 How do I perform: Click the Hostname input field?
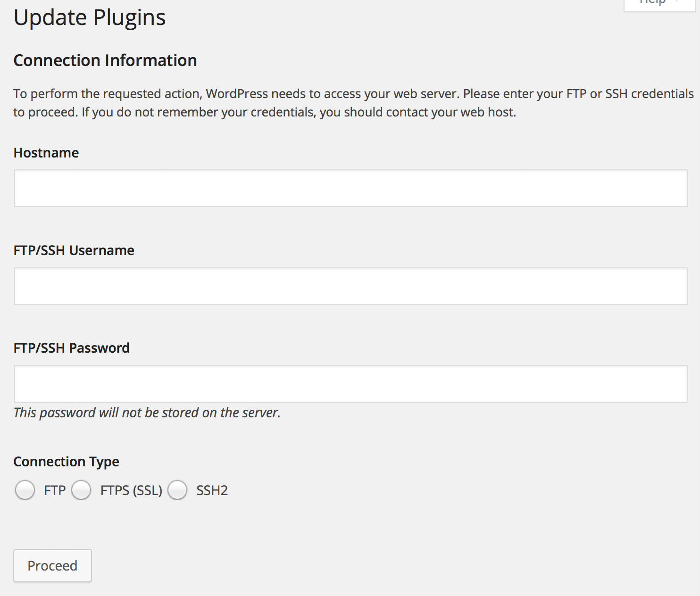350,188
